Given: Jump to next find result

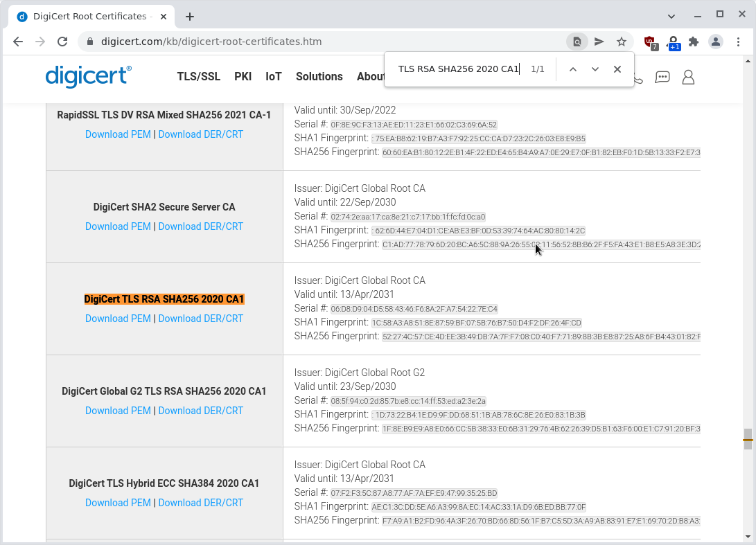Looking at the screenshot, I should pos(595,69).
